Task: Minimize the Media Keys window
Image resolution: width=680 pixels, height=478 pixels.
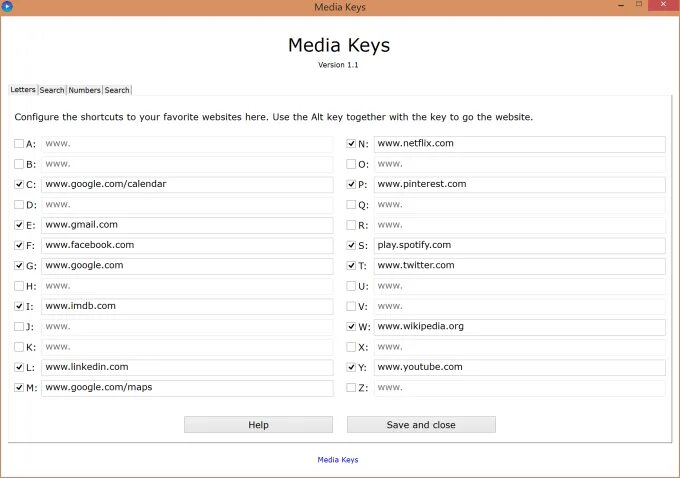Action: point(621,5)
